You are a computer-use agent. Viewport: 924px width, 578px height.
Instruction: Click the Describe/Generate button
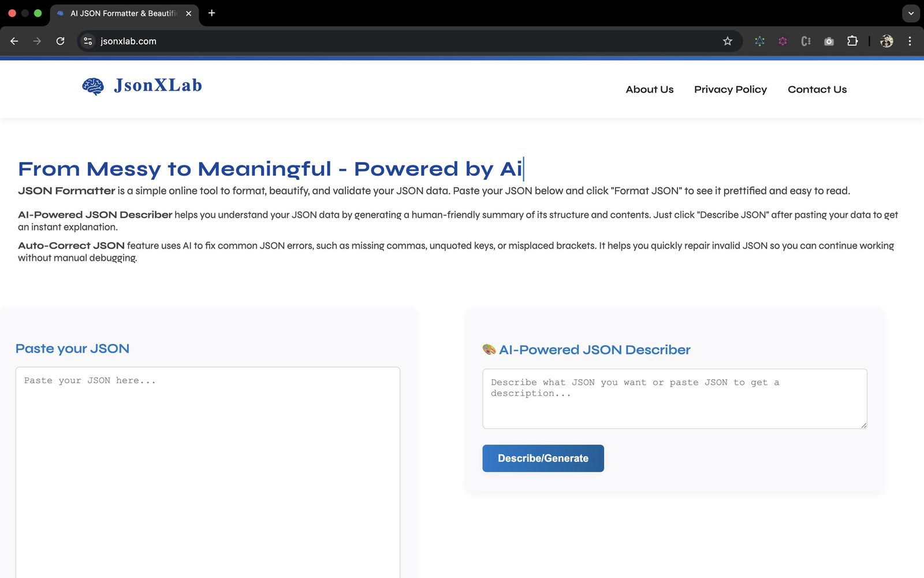(x=543, y=458)
